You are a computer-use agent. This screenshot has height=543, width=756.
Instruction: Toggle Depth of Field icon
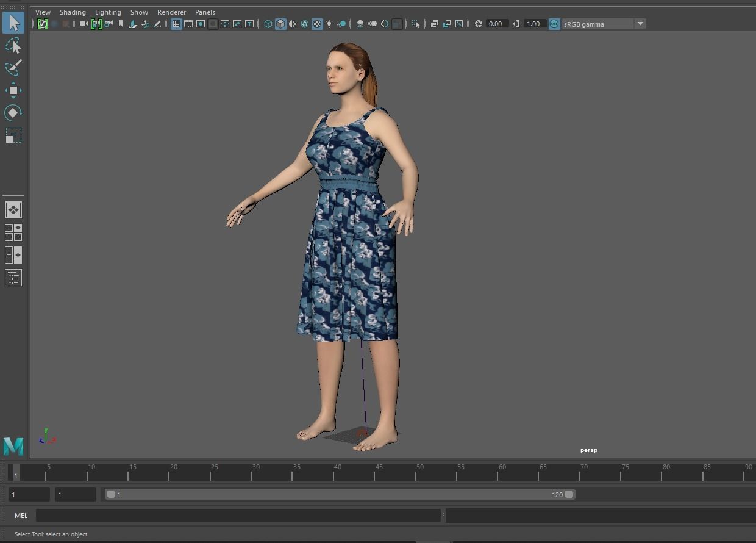pyautogui.click(x=397, y=24)
